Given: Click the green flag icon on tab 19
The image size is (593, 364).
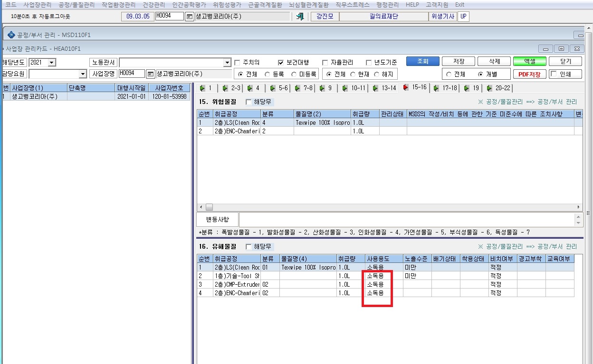Looking at the screenshot, I should point(467,88).
